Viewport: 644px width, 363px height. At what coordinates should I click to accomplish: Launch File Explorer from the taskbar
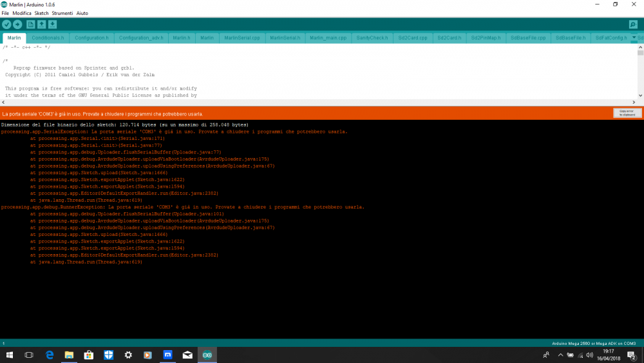(x=69, y=355)
